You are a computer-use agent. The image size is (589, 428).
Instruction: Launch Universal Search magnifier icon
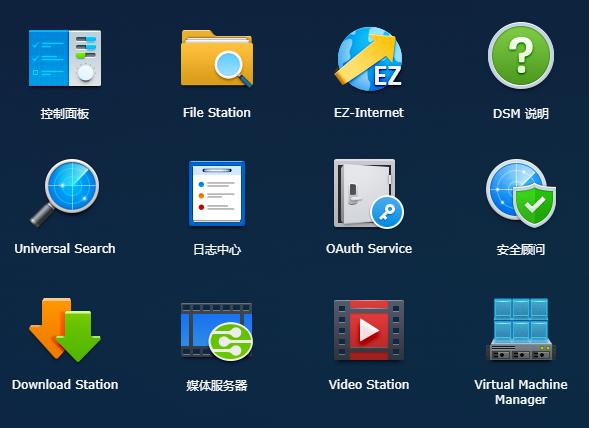coord(65,193)
